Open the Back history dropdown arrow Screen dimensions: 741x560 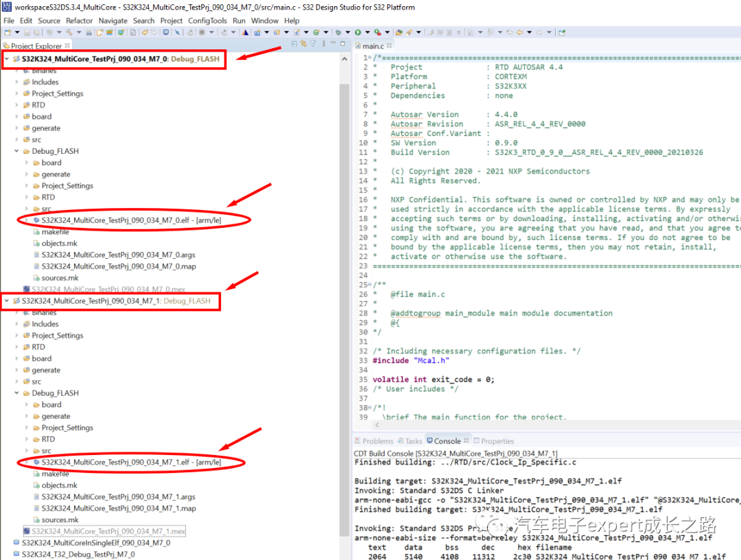529,33
